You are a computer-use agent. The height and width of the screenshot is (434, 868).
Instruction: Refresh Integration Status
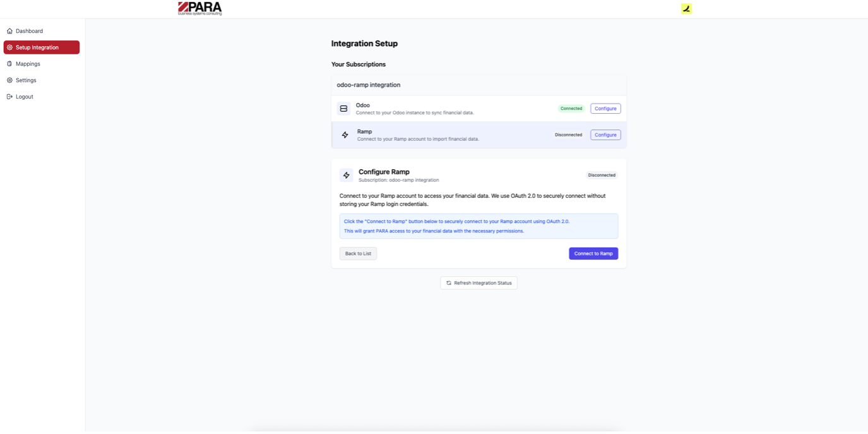coord(479,283)
